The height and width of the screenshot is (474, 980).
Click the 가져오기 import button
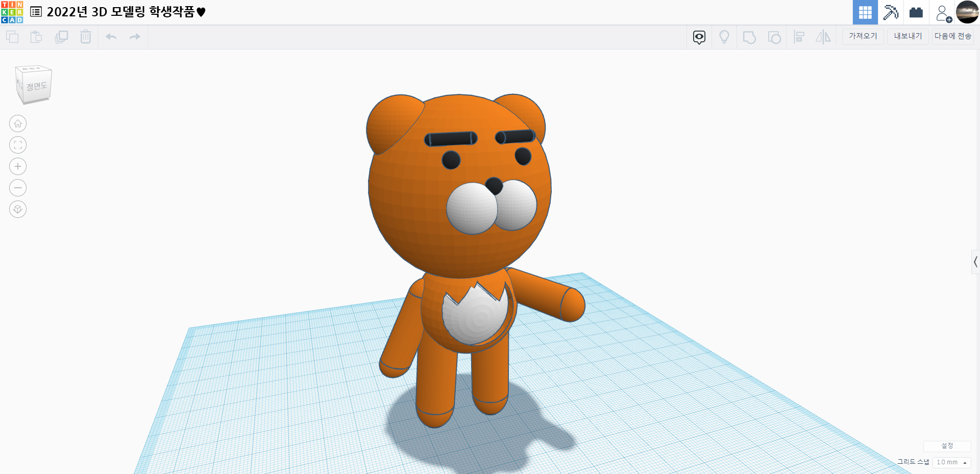[863, 36]
